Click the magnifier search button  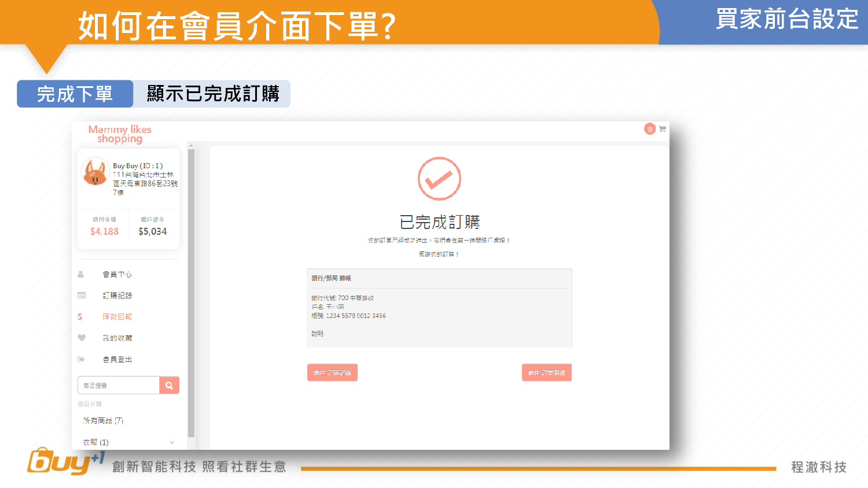(x=170, y=386)
